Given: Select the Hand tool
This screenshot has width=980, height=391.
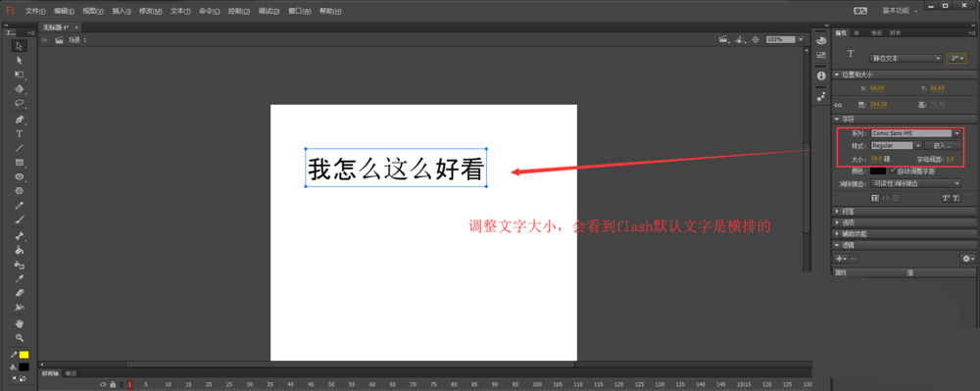Looking at the screenshot, I should point(20,323).
